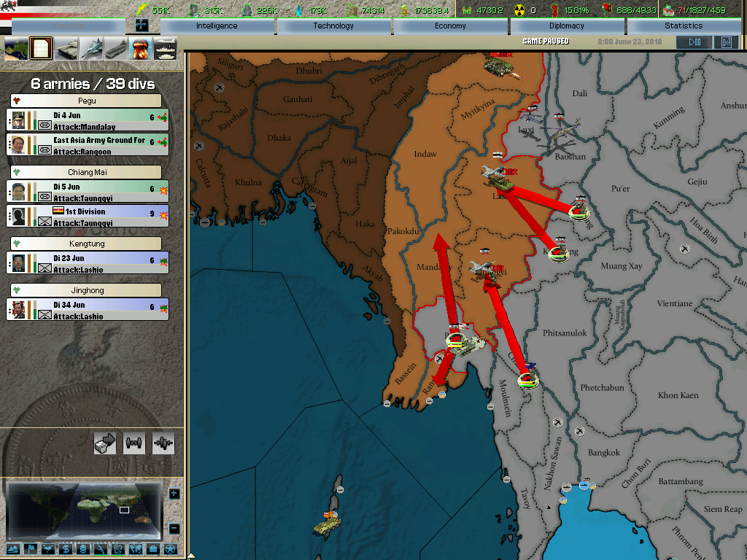Click the world minimap to reposition view
This screenshot has width=747, height=560.
click(x=86, y=509)
